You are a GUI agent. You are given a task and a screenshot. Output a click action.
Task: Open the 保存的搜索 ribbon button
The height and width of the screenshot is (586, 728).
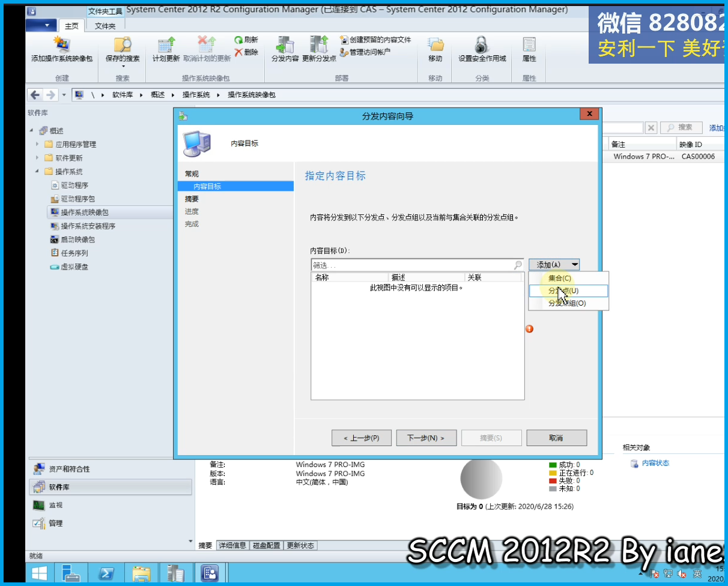click(123, 51)
